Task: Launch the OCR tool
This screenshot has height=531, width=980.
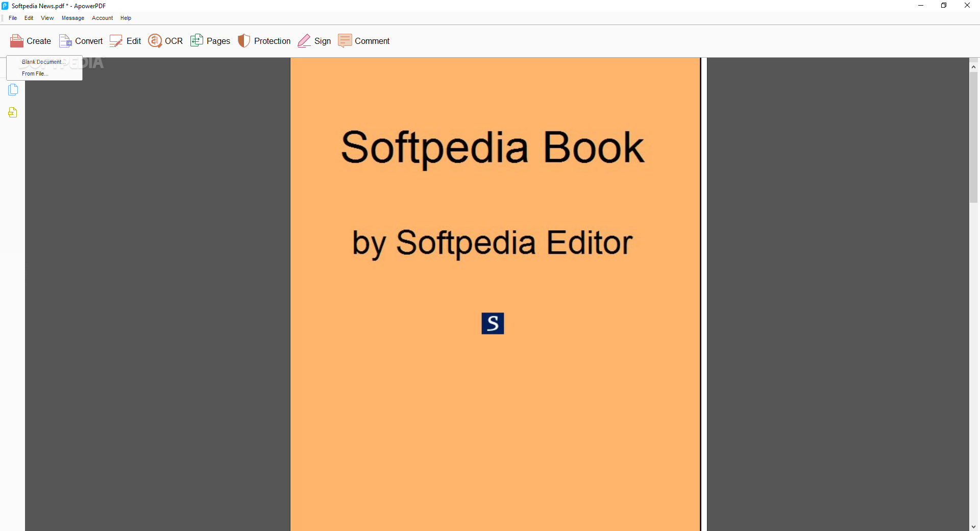Action: pyautogui.click(x=165, y=41)
